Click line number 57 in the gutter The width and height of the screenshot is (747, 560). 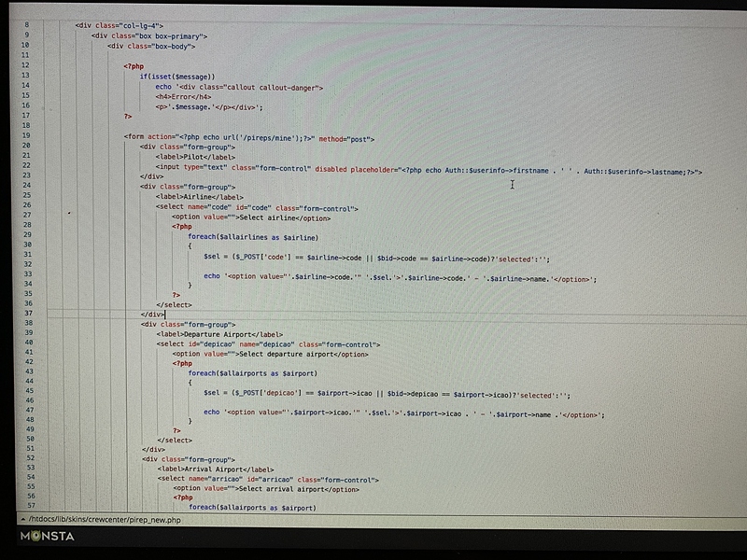coord(31,505)
